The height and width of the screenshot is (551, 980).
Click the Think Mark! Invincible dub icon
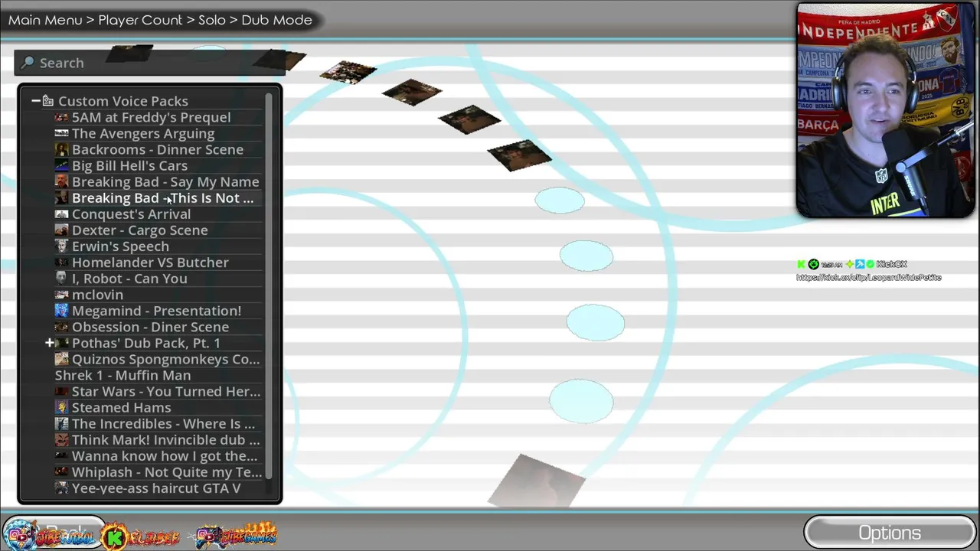(61, 440)
